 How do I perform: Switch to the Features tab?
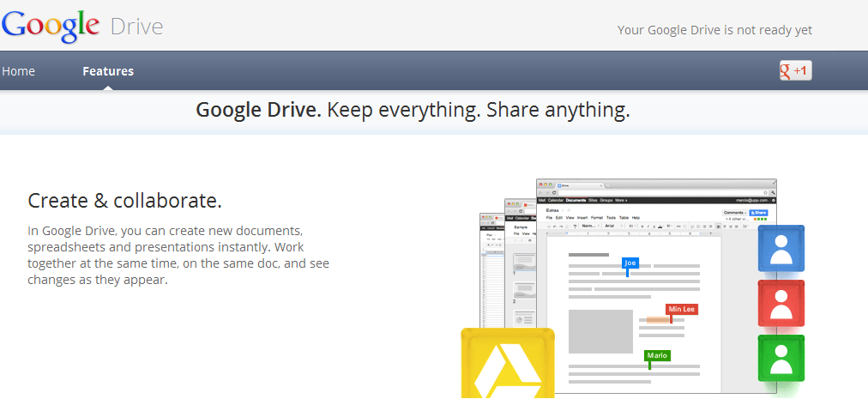(x=108, y=71)
